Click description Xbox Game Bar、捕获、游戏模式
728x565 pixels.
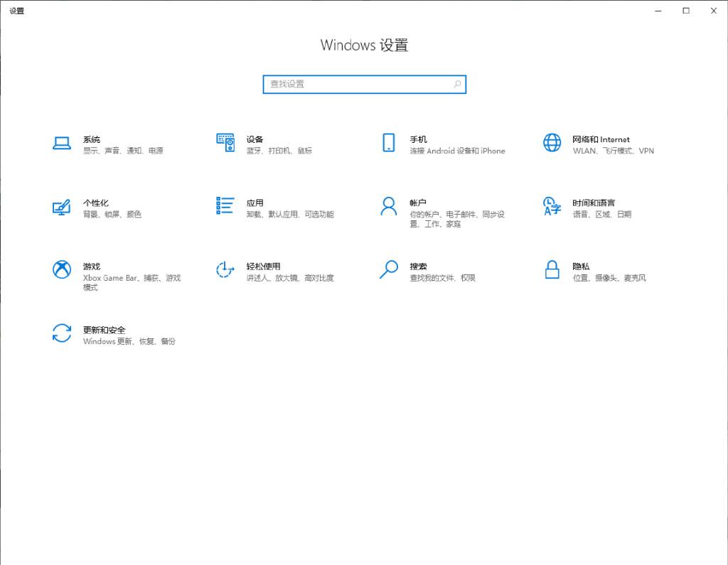[x=132, y=283]
